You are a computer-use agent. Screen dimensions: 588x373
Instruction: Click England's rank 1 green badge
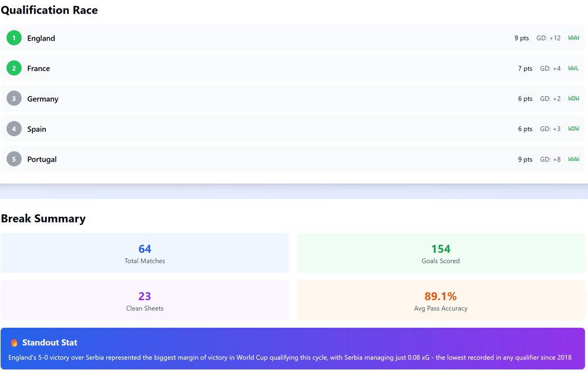14,38
